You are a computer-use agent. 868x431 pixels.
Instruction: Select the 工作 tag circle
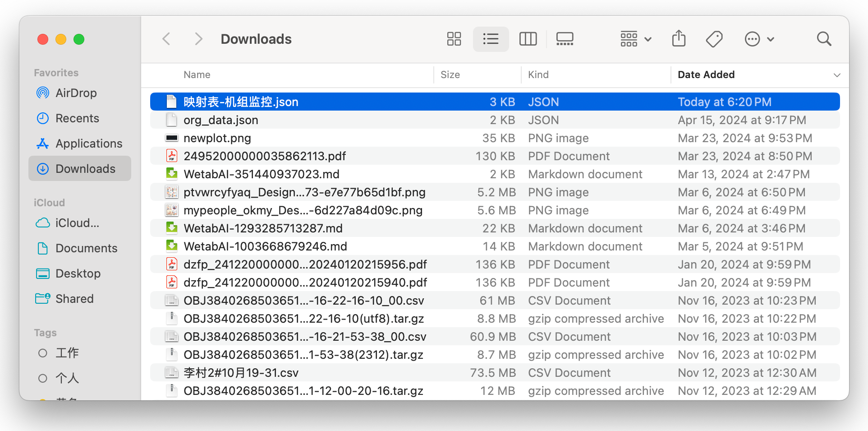(43, 353)
